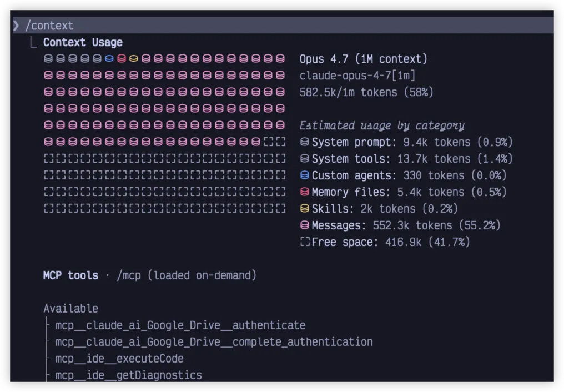Click the mcp__ide__getDiagnostics tool entry
The width and height of the screenshot is (564, 392).
(x=128, y=375)
